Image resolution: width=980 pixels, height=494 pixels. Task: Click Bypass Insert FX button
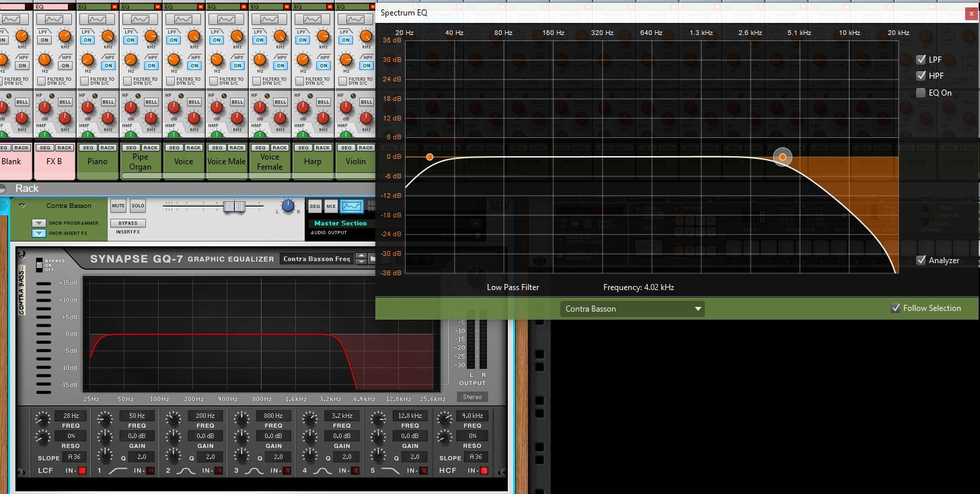(x=128, y=223)
